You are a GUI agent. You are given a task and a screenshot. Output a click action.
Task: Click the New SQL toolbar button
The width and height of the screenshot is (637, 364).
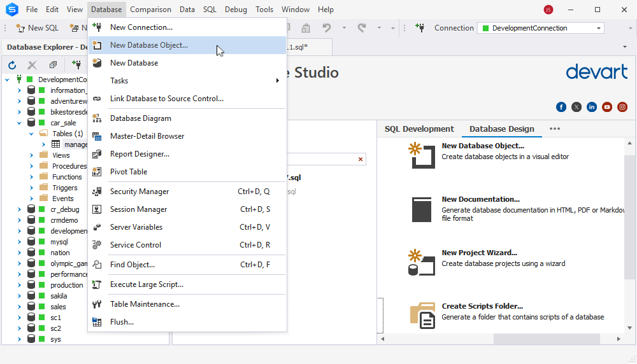click(x=38, y=27)
